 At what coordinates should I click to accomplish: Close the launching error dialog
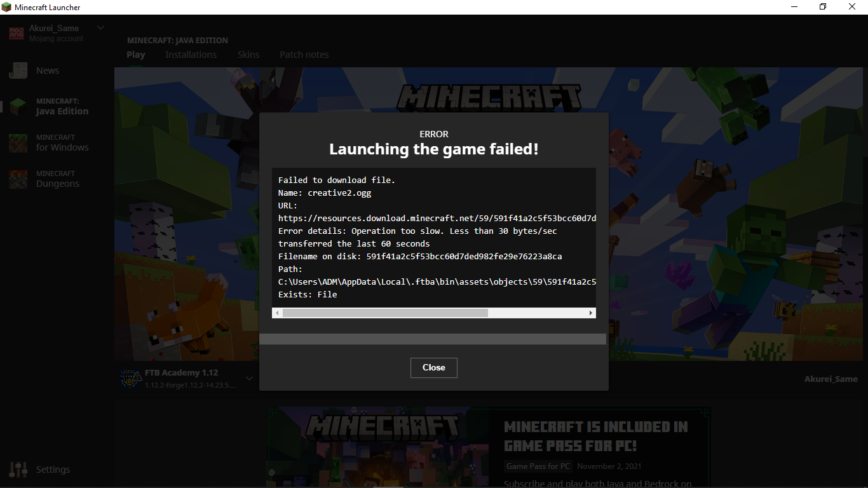click(x=433, y=367)
